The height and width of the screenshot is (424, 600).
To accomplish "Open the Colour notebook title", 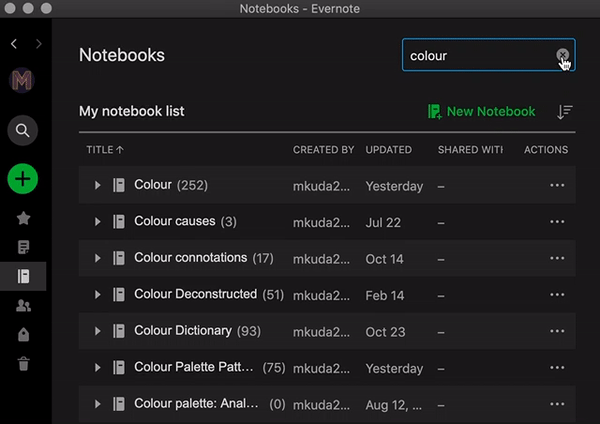I will (153, 185).
